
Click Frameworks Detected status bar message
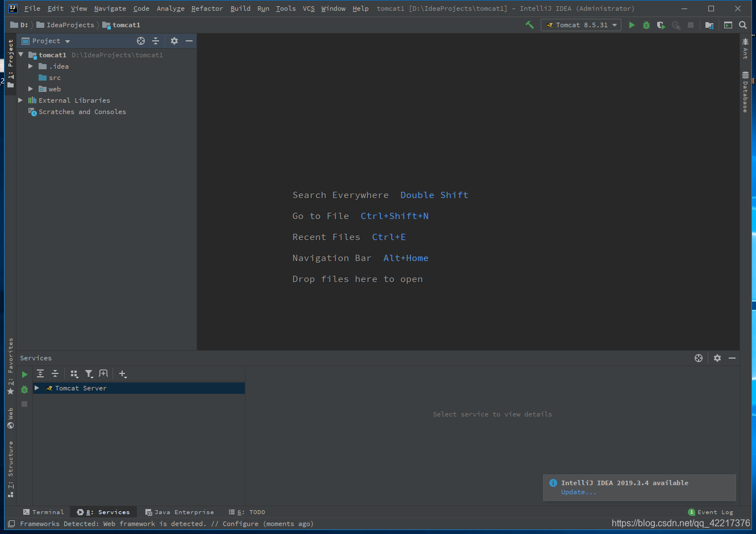point(166,524)
